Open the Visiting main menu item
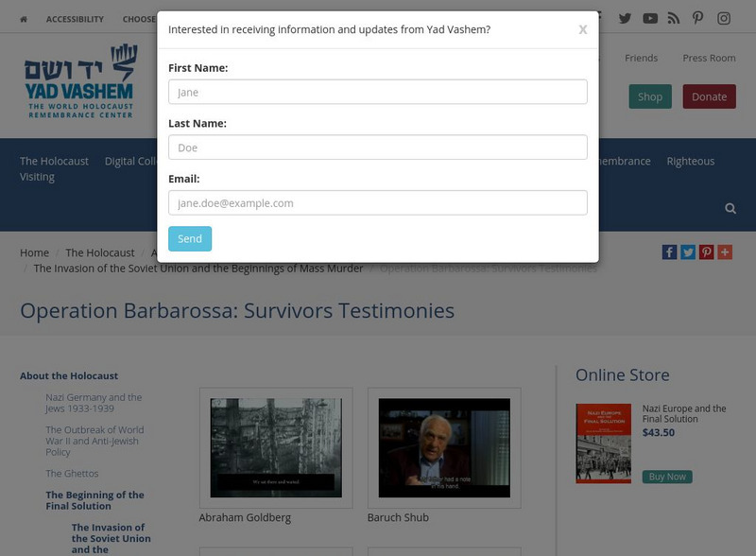Image resolution: width=756 pixels, height=556 pixels. tap(37, 177)
